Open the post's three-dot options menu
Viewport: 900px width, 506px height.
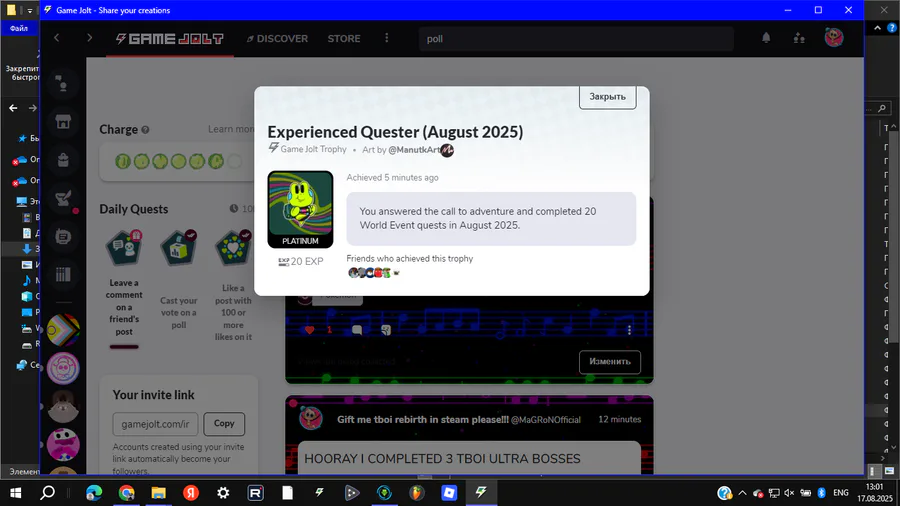coord(629,330)
